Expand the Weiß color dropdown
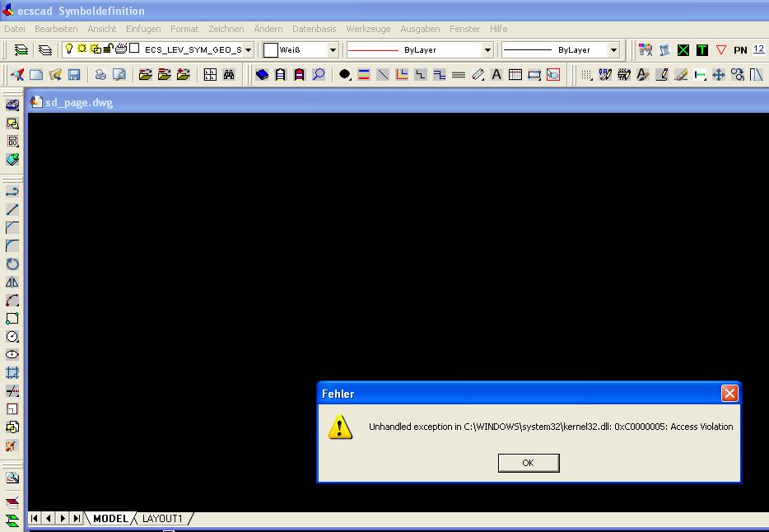The image size is (769, 532). coord(333,50)
